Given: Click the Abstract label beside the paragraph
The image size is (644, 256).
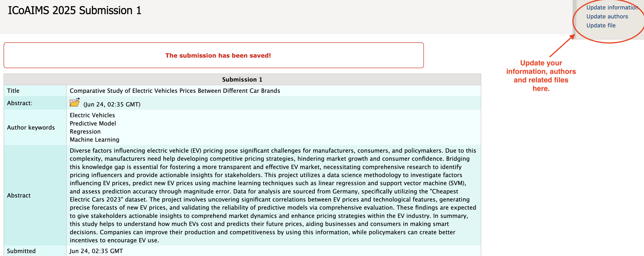Looking at the screenshot, I should (x=19, y=195).
